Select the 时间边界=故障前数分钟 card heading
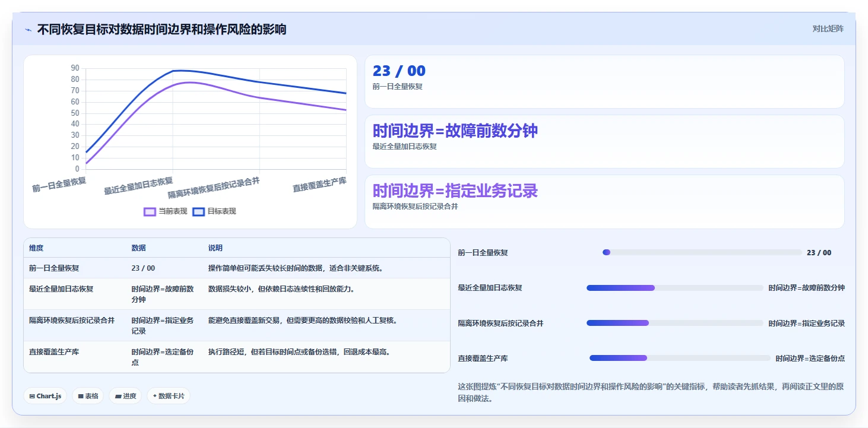Viewport: 868px width, 428px height. click(x=455, y=131)
